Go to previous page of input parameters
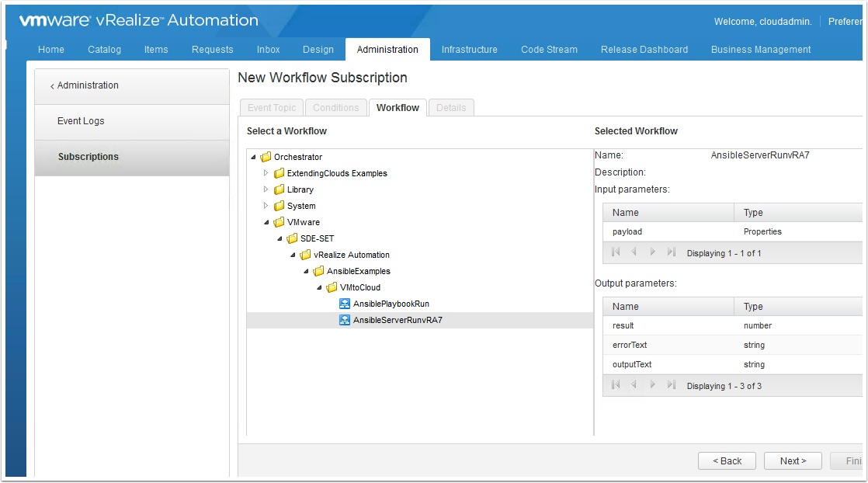This screenshot has height=483, width=868. click(634, 252)
